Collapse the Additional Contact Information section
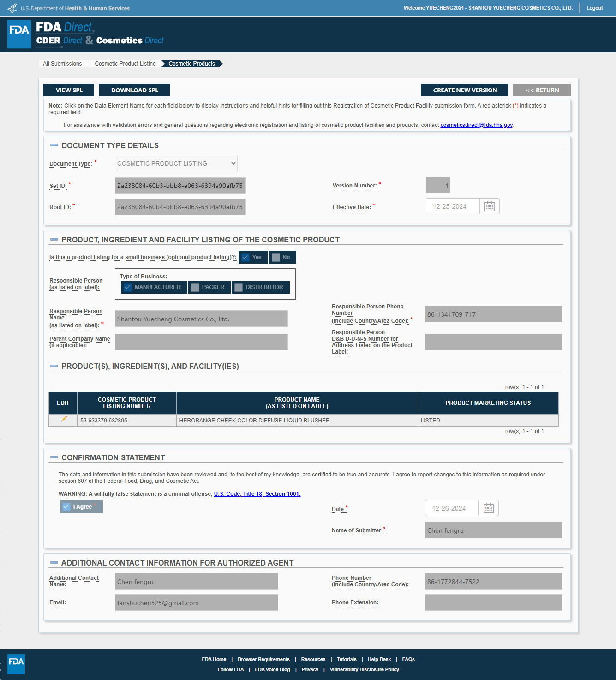616x680 pixels. coord(54,563)
